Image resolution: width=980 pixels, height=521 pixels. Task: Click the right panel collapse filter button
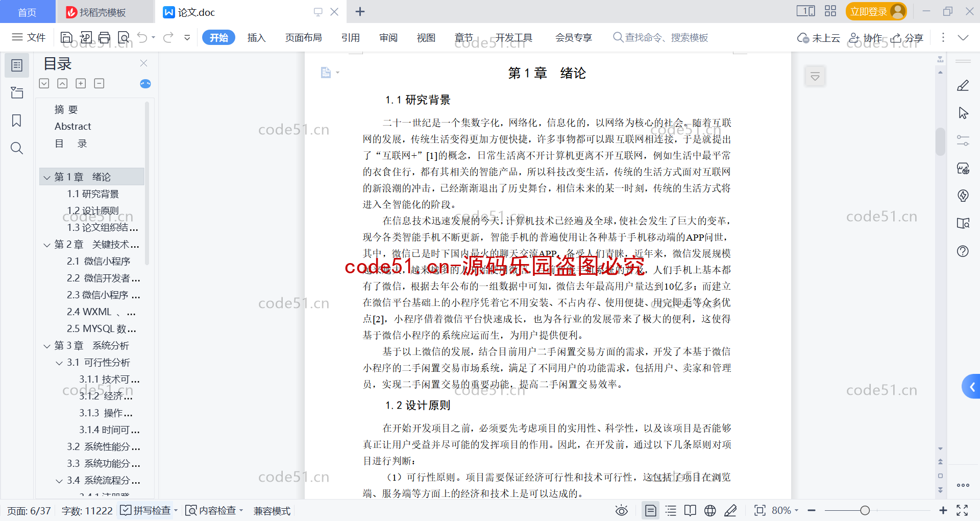(815, 77)
